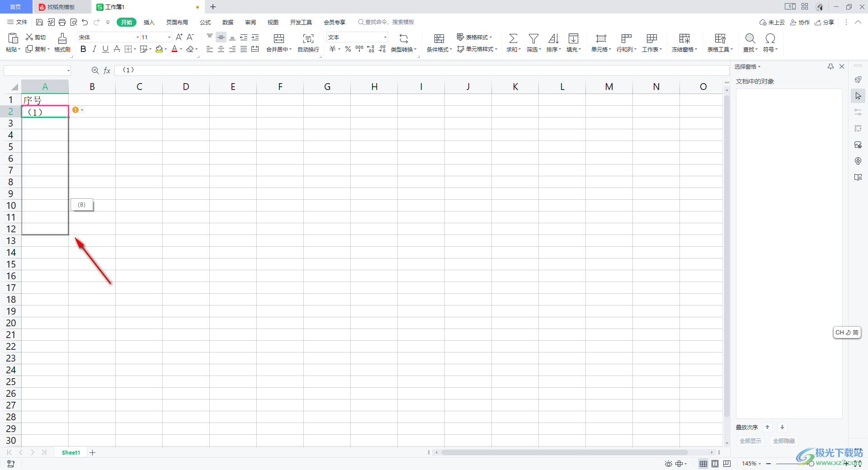Click the Find magnifier icon
868x470 pixels.
pos(750,38)
